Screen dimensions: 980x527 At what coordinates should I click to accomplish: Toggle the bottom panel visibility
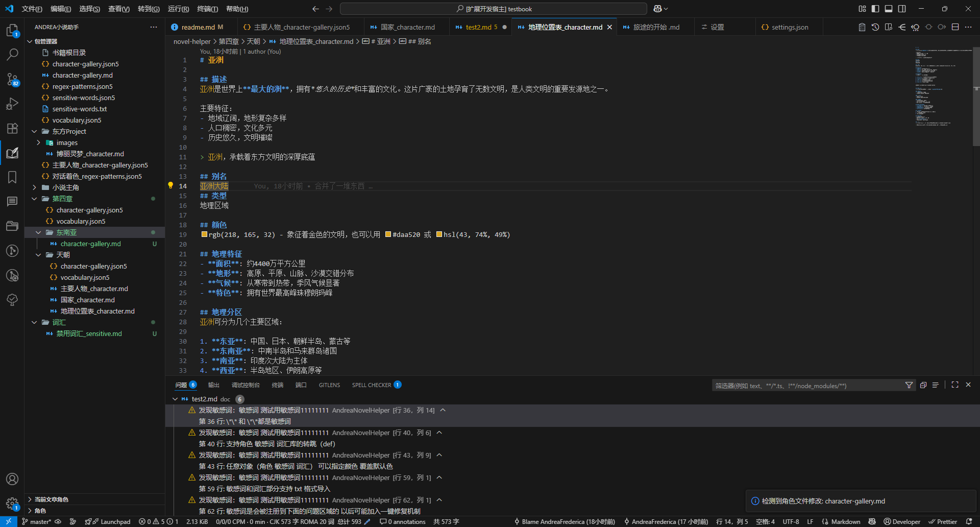pyautogui.click(x=889, y=9)
